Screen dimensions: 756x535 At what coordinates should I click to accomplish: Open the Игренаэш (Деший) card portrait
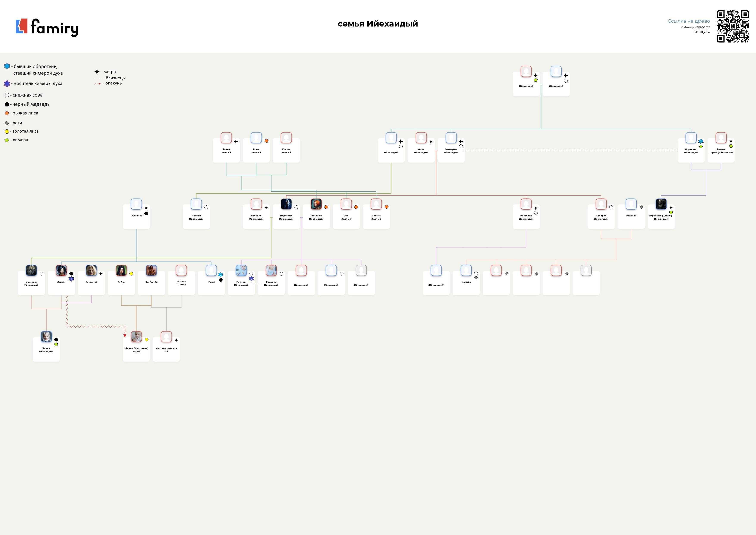(x=661, y=204)
